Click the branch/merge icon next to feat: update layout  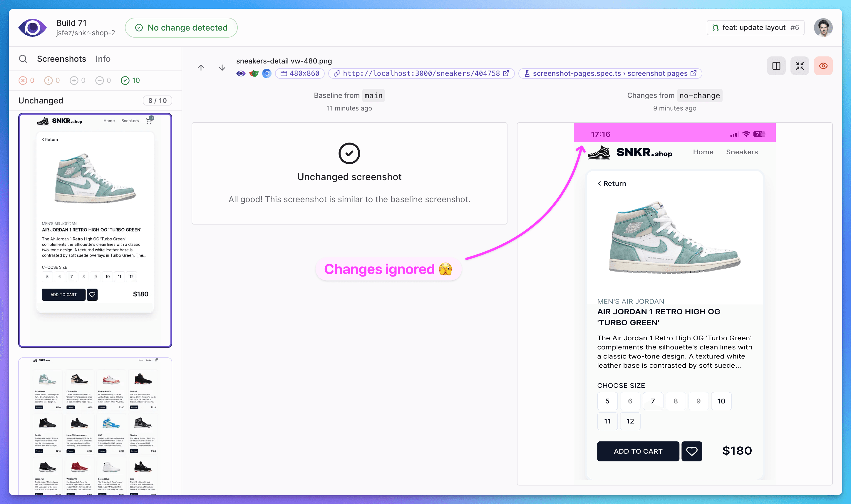pyautogui.click(x=716, y=27)
